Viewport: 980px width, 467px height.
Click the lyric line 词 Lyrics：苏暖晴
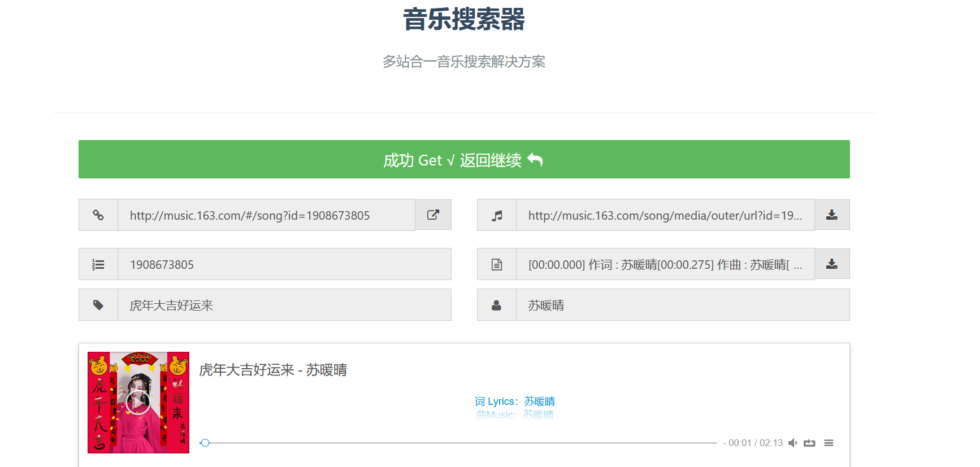(x=515, y=401)
